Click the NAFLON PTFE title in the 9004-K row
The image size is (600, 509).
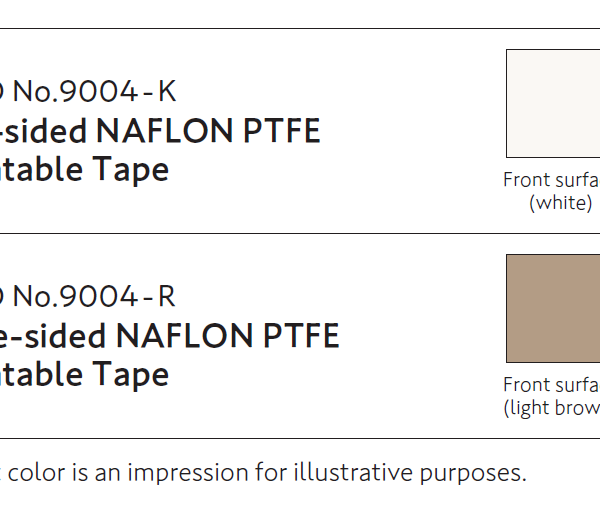pyautogui.click(x=160, y=131)
